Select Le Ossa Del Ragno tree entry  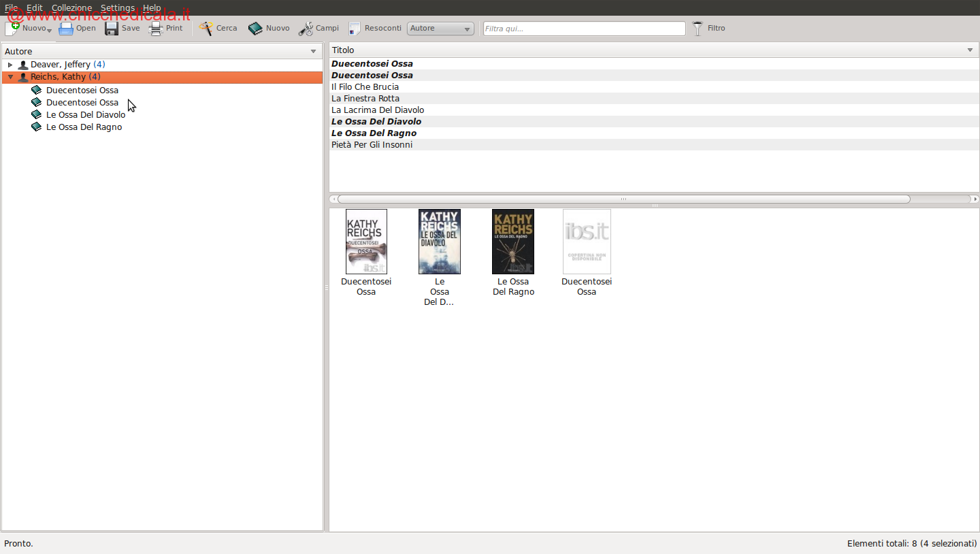[x=84, y=127]
